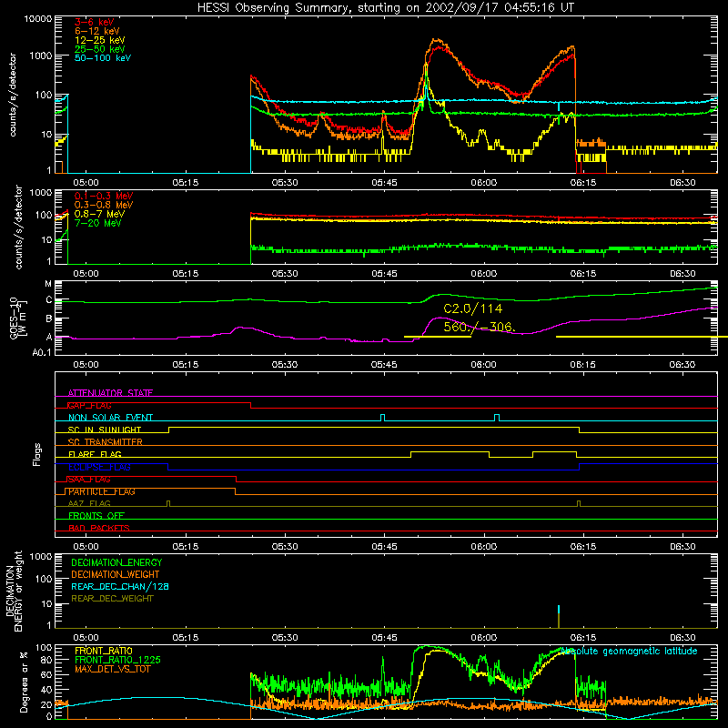
Task: Click the cyan 50-100 keV legend label
Action: 103,57
